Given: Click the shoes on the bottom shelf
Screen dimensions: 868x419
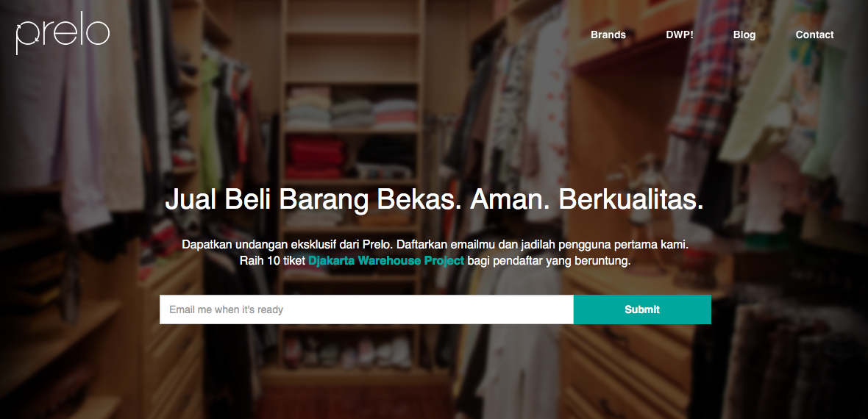Looking at the screenshot, I should [x=349, y=351].
